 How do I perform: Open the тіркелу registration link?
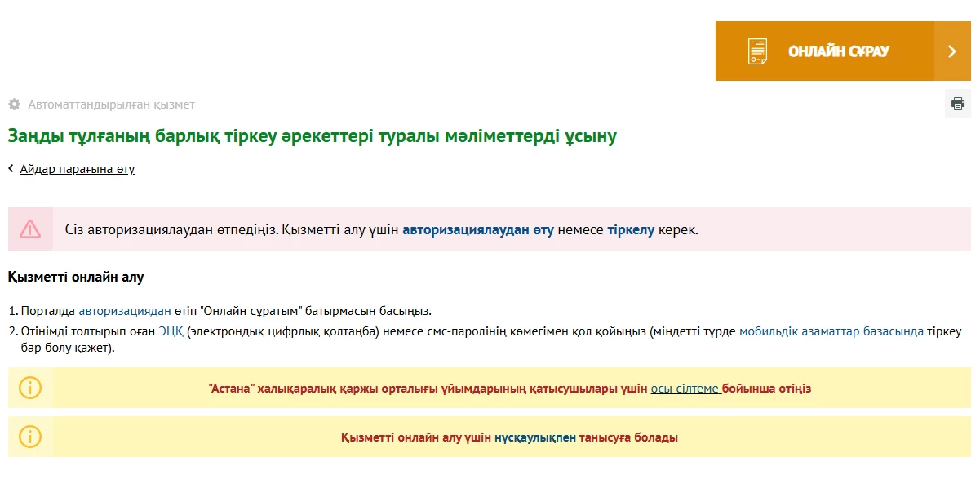631,230
